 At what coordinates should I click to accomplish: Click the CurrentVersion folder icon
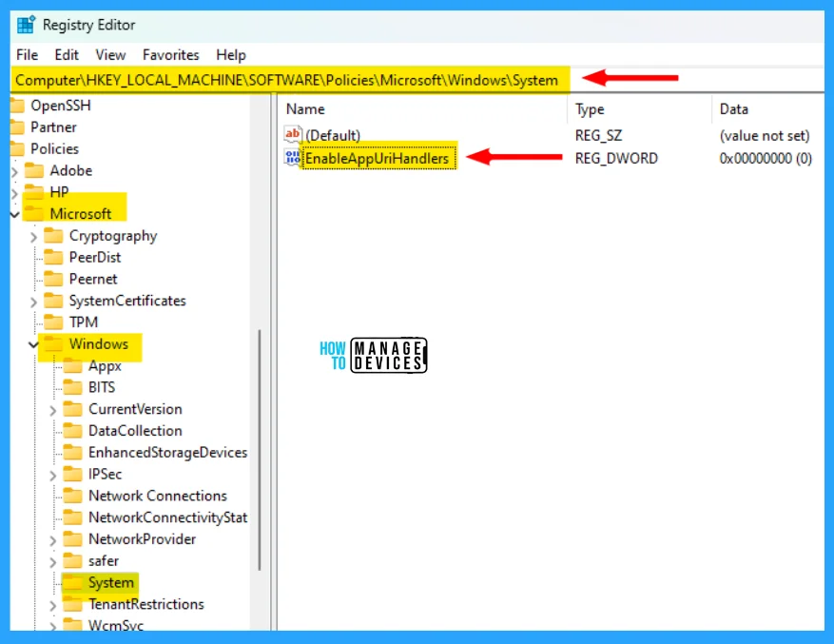(73, 409)
